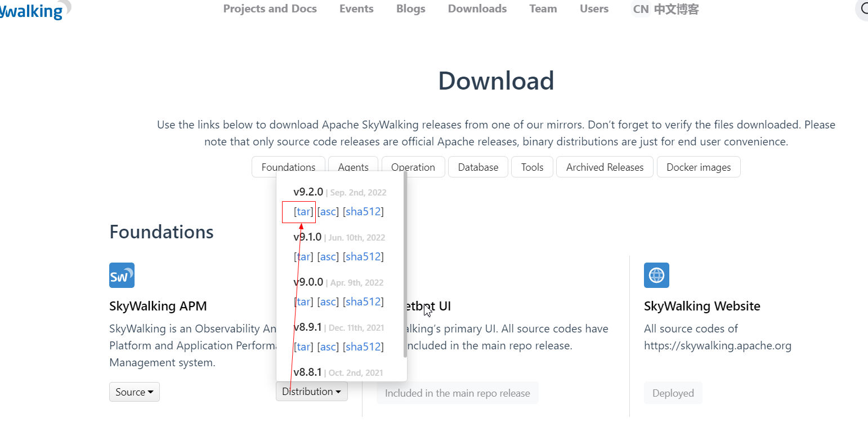The height and width of the screenshot is (444, 868).
Task: Open the search icon at top right
Action: pos(862,10)
